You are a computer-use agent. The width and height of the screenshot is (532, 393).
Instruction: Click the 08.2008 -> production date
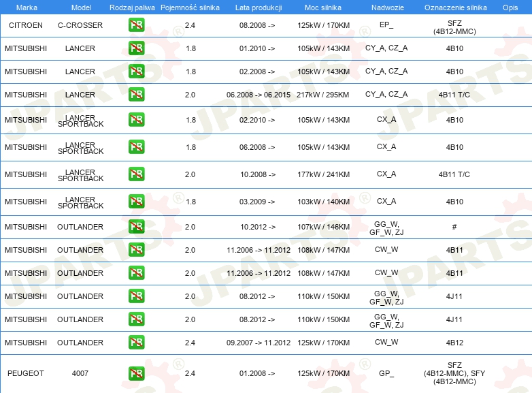click(257, 25)
